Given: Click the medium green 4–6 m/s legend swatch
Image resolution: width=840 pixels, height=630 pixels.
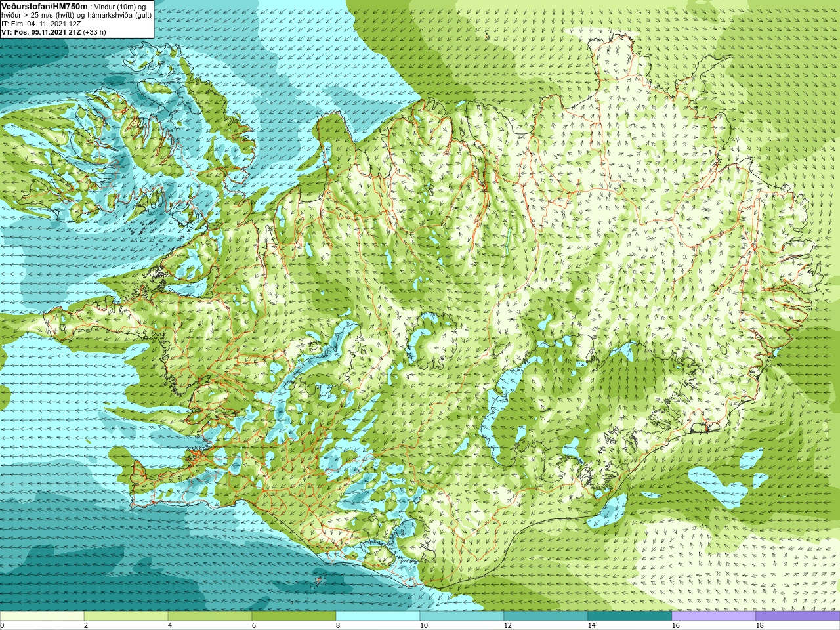Looking at the screenshot, I should pos(210,616).
